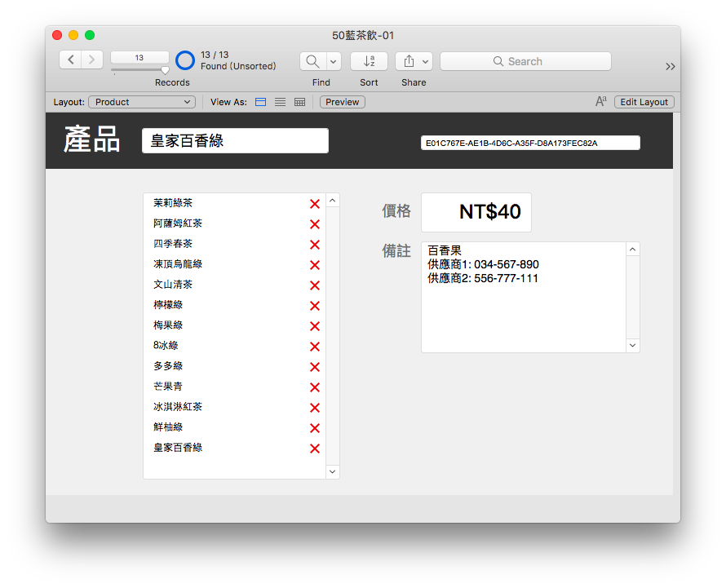The height and width of the screenshot is (588, 726).
Task: Click the Preview button
Action: pos(342,102)
